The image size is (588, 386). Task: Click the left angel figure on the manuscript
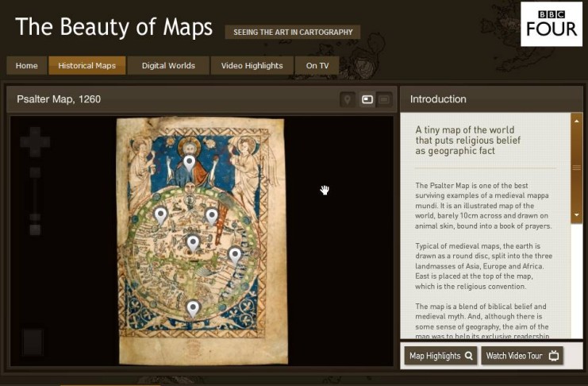[x=141, y=169]
